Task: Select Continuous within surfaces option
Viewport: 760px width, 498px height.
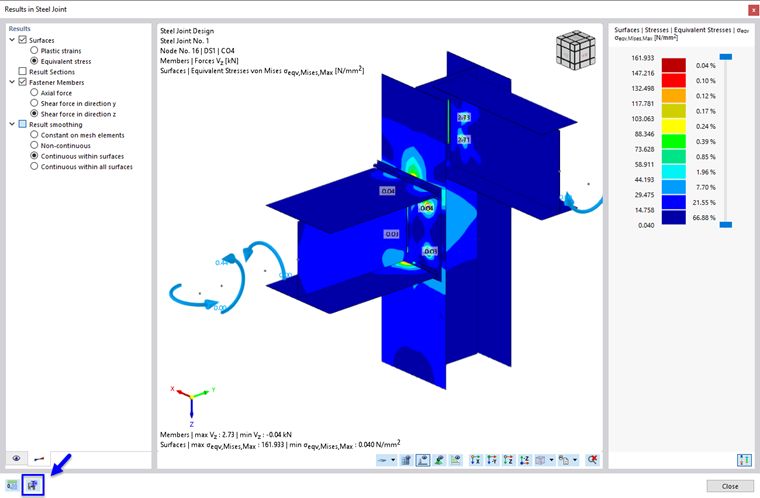Action: (x=34, y=156)
